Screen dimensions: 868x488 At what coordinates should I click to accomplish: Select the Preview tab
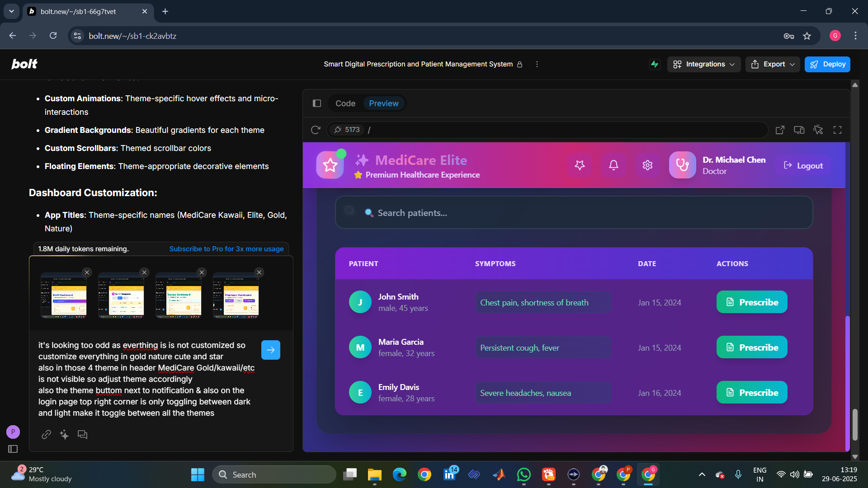click(383, 103)
